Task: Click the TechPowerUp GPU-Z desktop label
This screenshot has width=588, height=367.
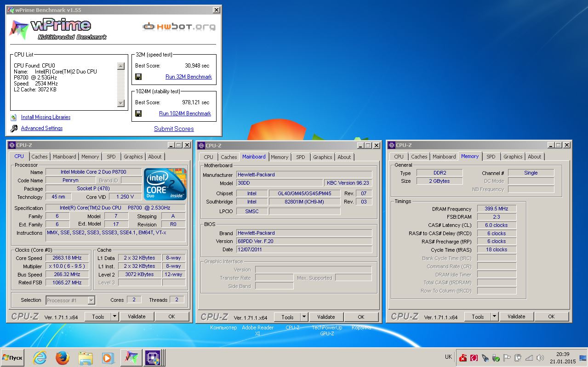Action: pos(327,331)
